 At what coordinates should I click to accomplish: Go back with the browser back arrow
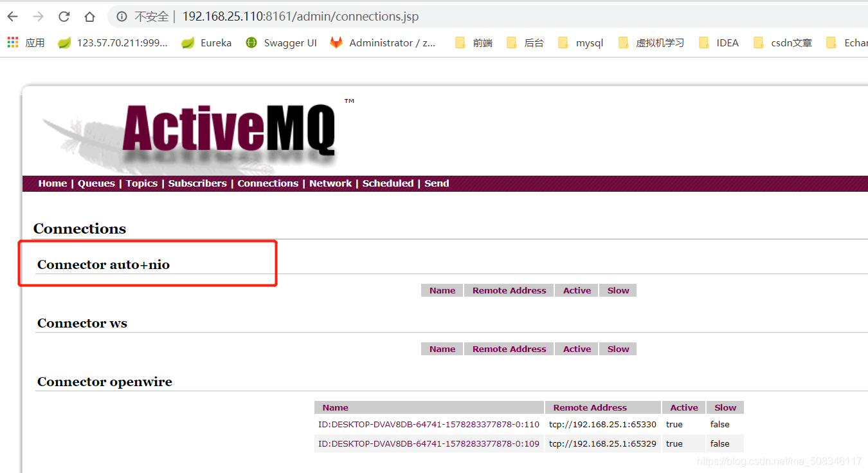pyautogui.click(x=13, y=17)
